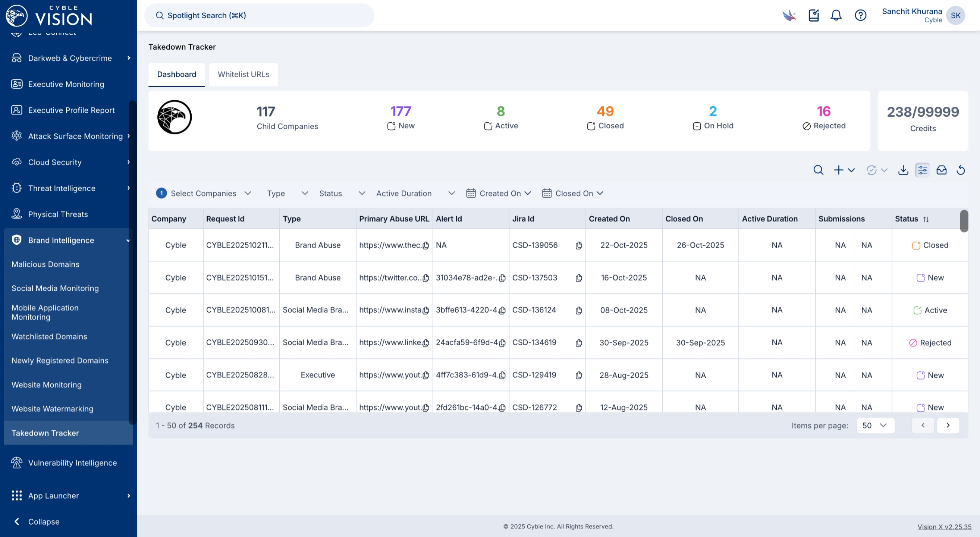Viewport: 980px width, 537px height.
Task: Open the Created On date filter
Action: pyautogui.click(x=498, y=193)
